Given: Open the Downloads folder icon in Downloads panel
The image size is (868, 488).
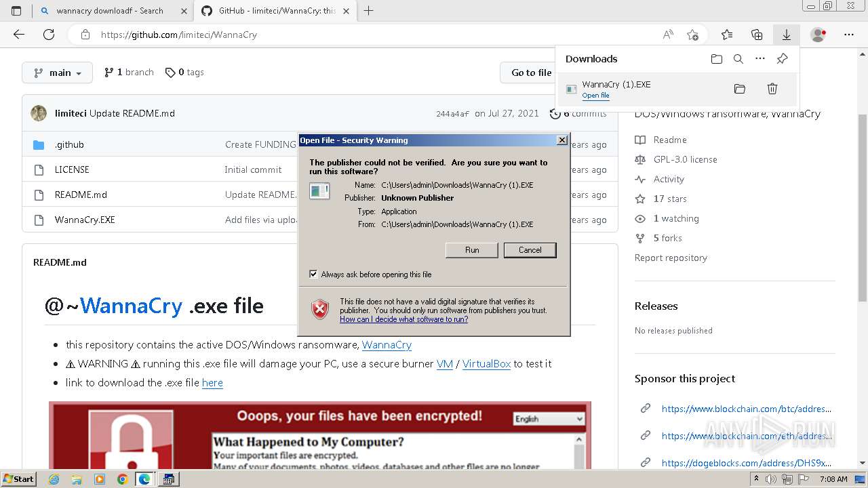Looking at the screenshot, I should (717, 59).
